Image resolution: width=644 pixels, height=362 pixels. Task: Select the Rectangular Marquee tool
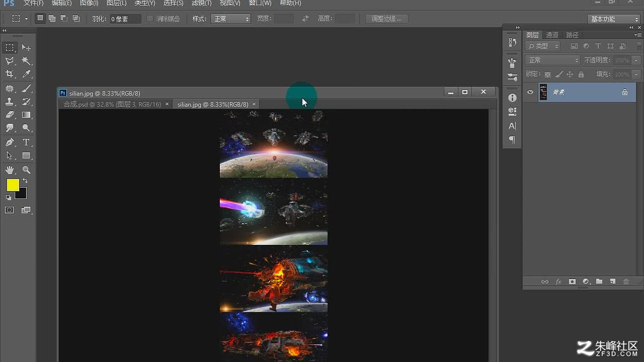(10, 48)
